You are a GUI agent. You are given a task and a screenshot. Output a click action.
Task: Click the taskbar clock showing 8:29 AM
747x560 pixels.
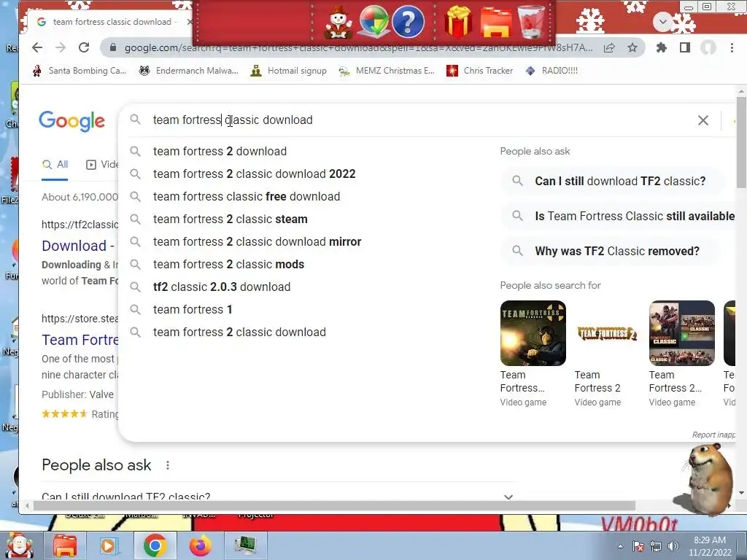[x=710, y=546]
